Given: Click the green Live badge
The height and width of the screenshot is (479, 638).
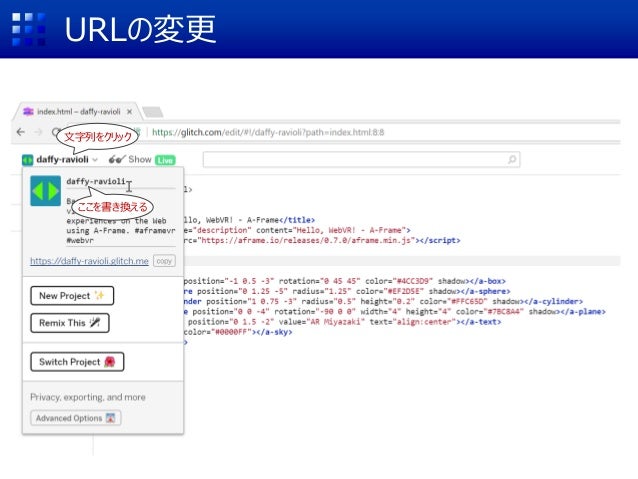Looking at the screenshot, I should (x=165, y=160).
